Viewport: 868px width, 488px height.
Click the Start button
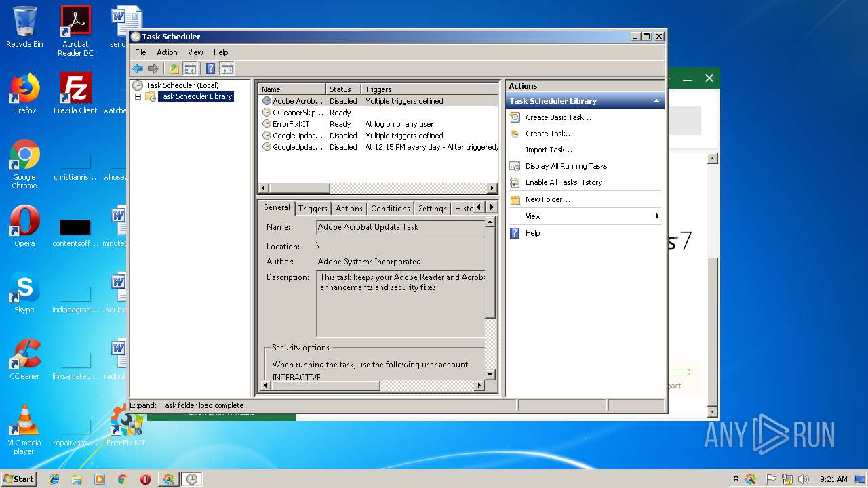point(18,479)
